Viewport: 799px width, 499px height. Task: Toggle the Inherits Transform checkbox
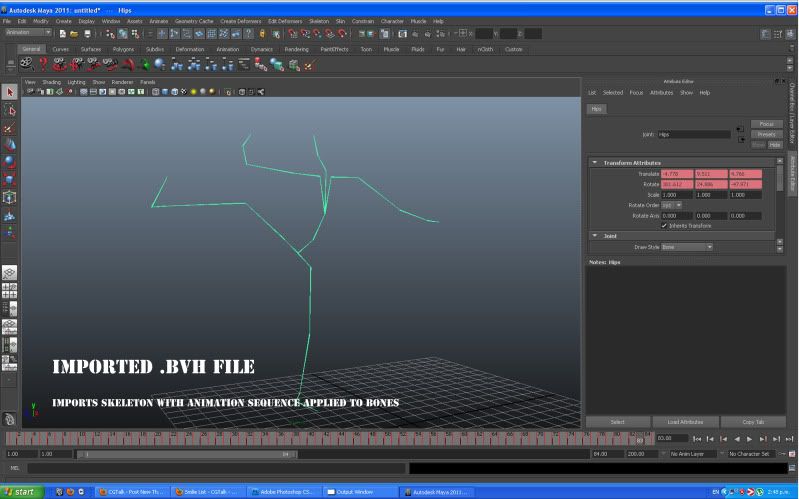pyautogui.click(x=665, y=225)
